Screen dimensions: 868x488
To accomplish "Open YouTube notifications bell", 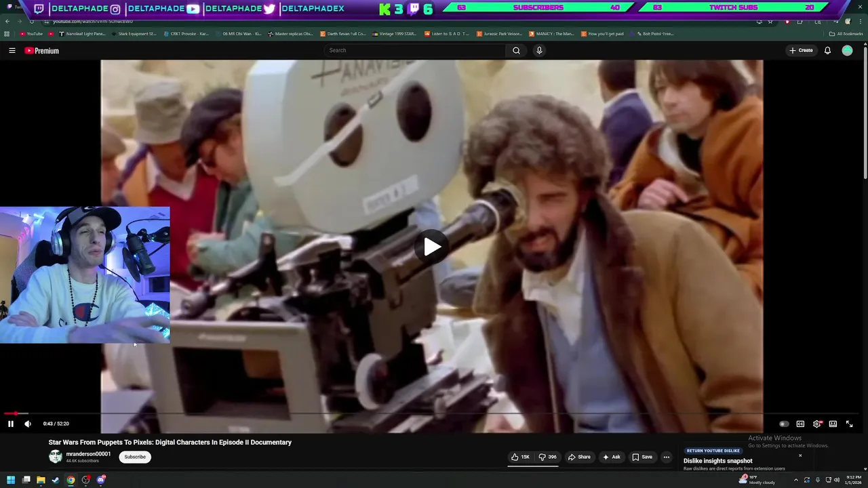I will (827, 50).
